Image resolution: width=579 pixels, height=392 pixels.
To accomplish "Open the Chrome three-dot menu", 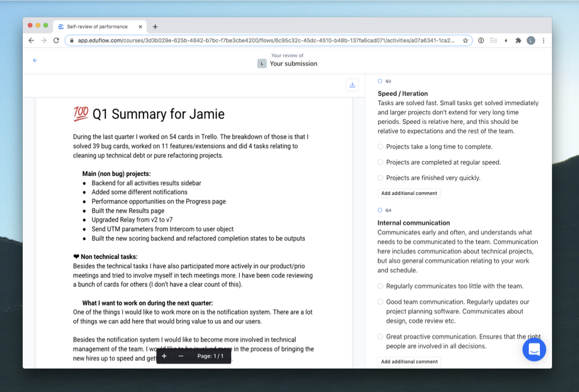I will (x=543, y=41).
